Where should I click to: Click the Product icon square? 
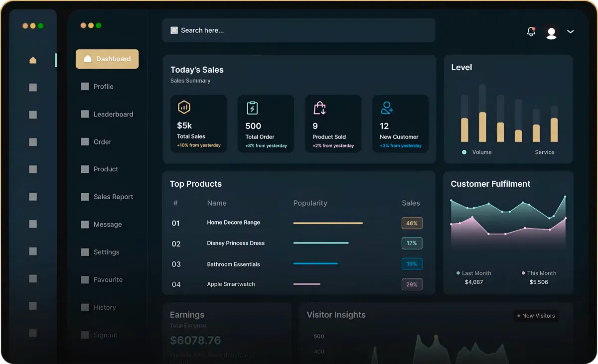point(85,169)
